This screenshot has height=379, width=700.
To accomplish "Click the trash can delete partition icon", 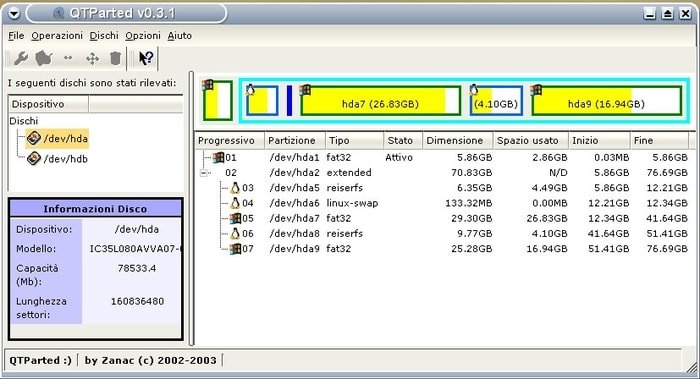I will click(115, 58).
